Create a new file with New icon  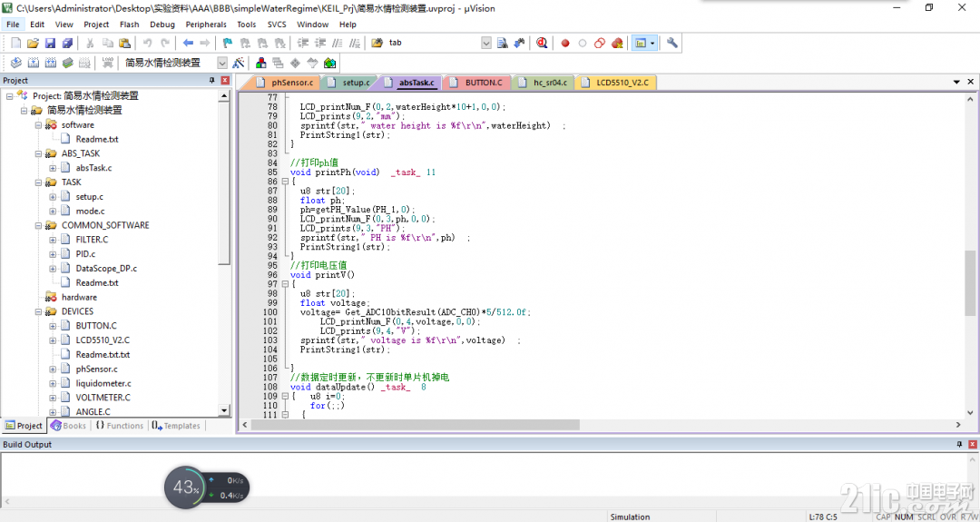coord(16,44)
